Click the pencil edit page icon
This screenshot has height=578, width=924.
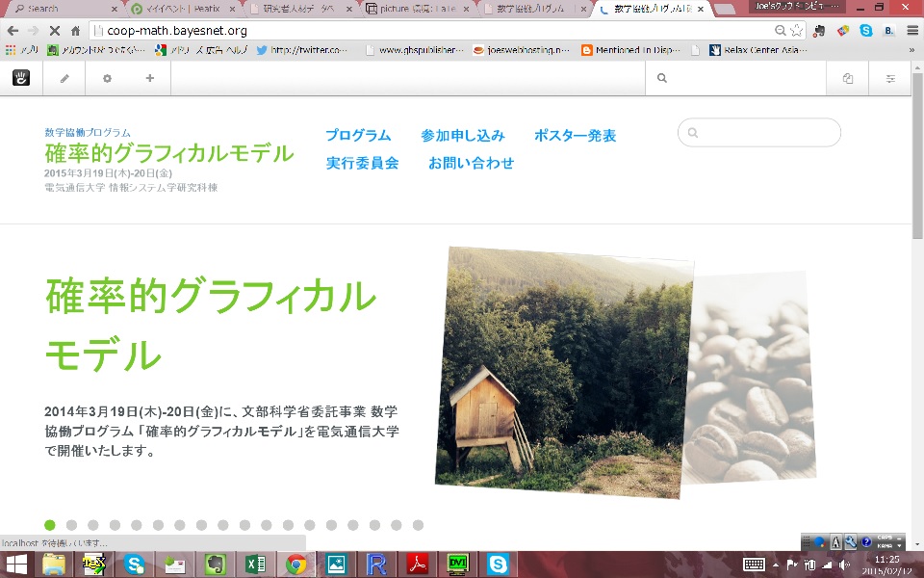(64, 78)
